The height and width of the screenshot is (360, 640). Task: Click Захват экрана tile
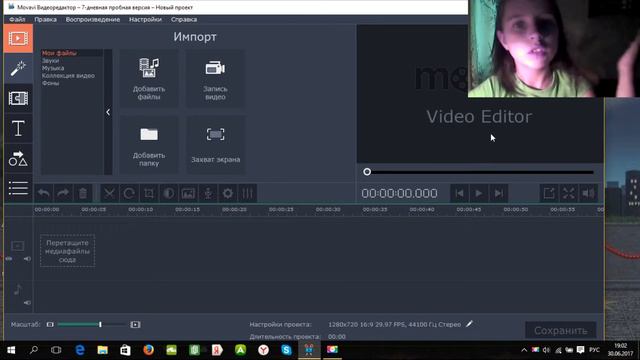pyautogui.click(x=216, y=146)
